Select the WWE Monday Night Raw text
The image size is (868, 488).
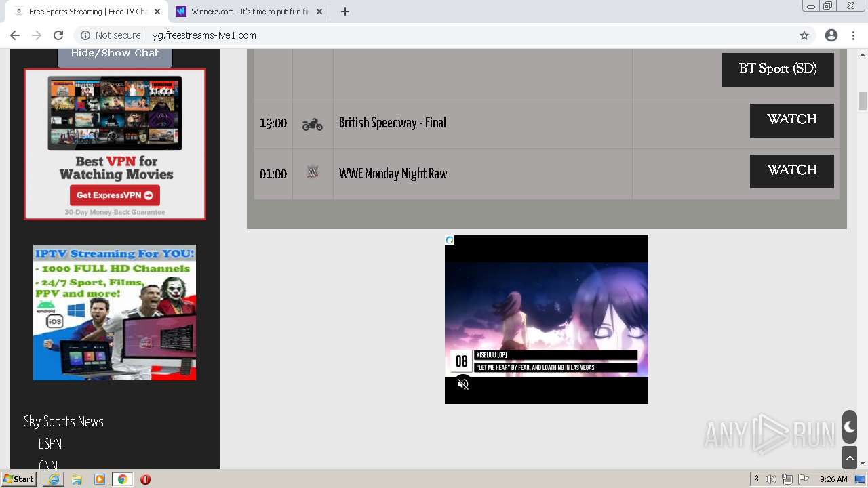point(393,174)
